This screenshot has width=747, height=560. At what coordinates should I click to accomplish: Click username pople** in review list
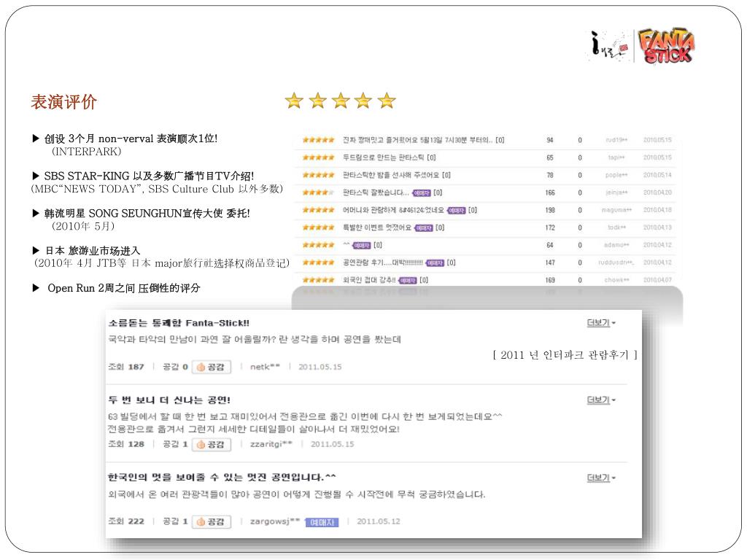click(x=616, y=175)
